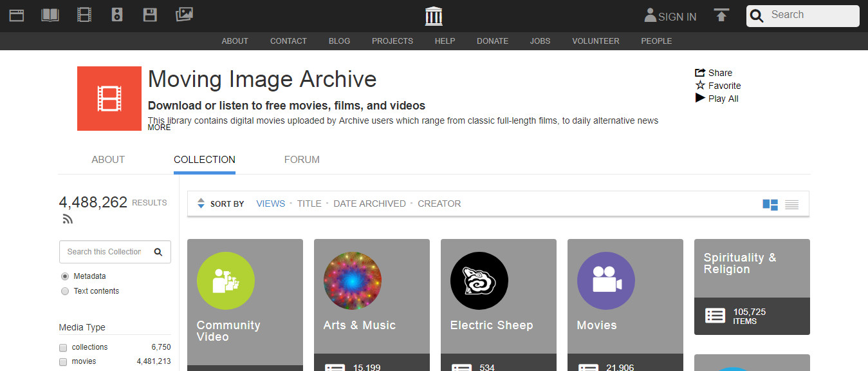Viewport: 868px width, 371px height.
Task: Open the Texts book icon
Action: click(50, 15)
